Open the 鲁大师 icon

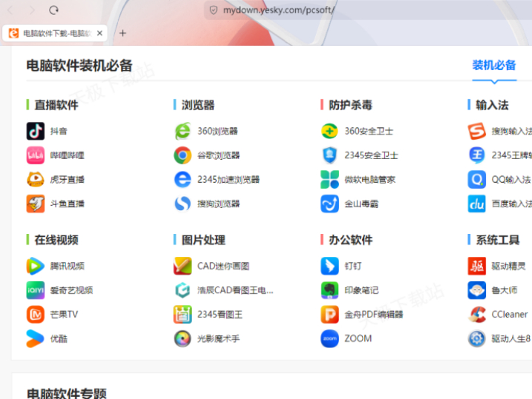[477, 290]
